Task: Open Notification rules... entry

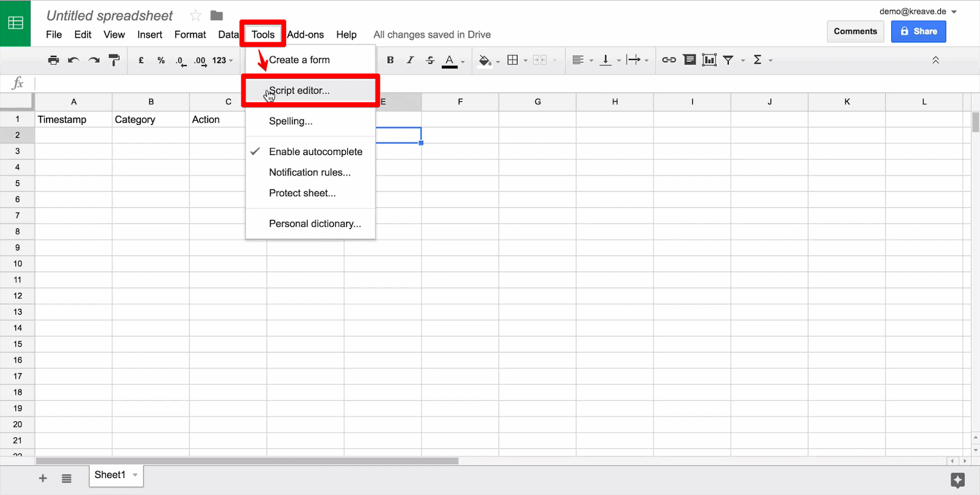Action: [311, 173]
